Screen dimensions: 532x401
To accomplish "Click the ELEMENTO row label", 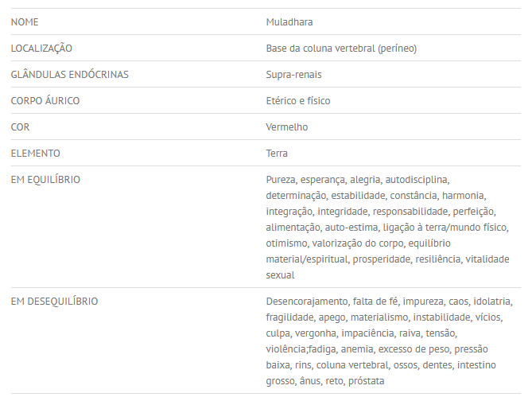I will 36,154.
